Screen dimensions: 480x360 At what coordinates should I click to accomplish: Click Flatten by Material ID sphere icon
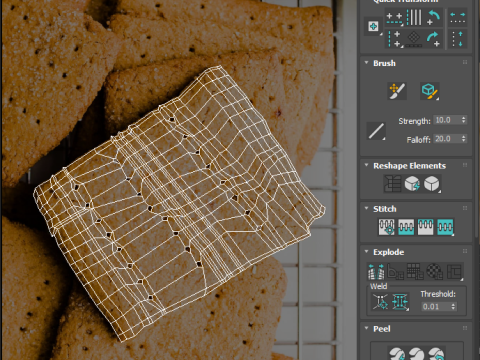click(x=435, y=271)
